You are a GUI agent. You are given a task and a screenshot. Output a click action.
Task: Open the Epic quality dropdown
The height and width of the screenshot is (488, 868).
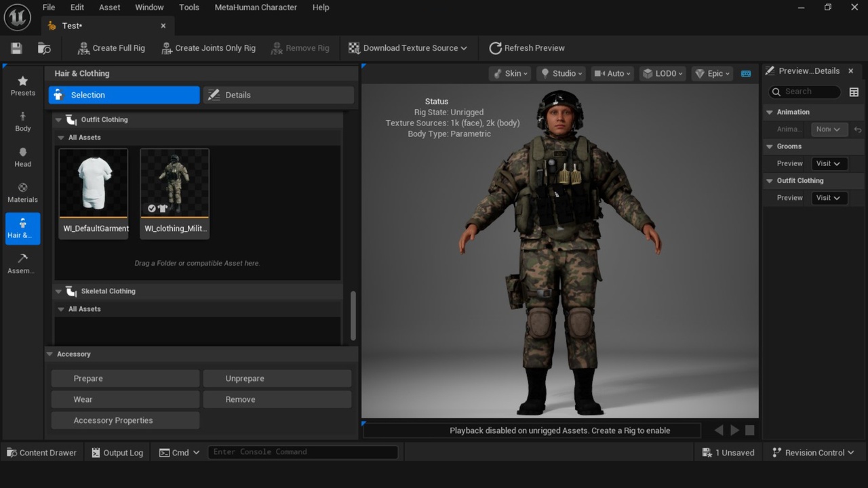point(712,73)
